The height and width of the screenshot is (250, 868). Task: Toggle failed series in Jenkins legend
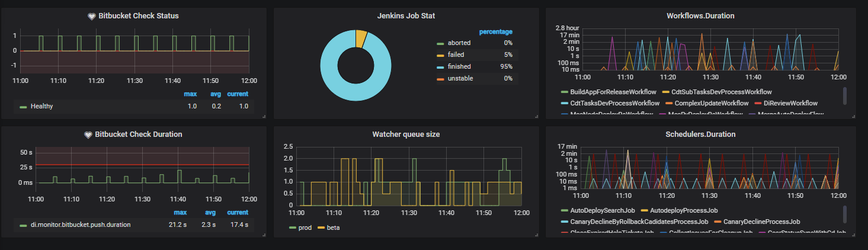[456, 55]
